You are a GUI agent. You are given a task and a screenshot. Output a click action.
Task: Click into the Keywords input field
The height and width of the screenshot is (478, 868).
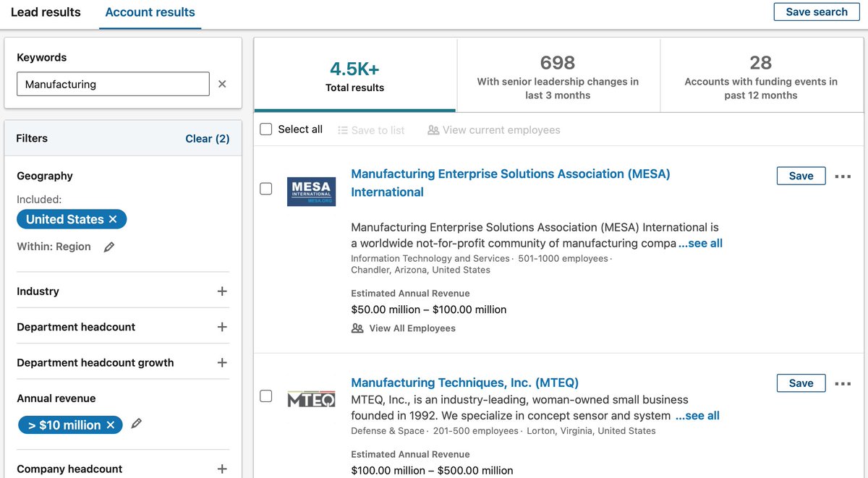(x=113, y=84)
